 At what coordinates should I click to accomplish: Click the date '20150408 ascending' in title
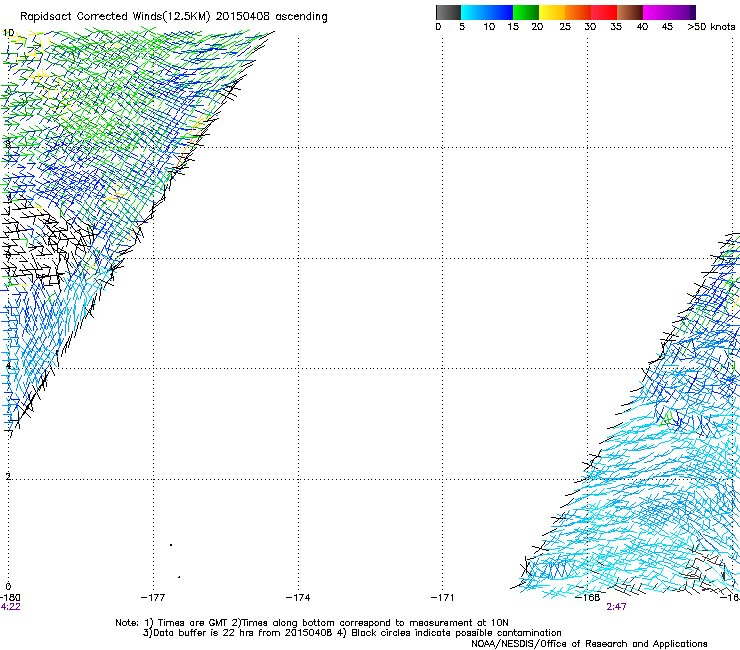pos(271,16)
